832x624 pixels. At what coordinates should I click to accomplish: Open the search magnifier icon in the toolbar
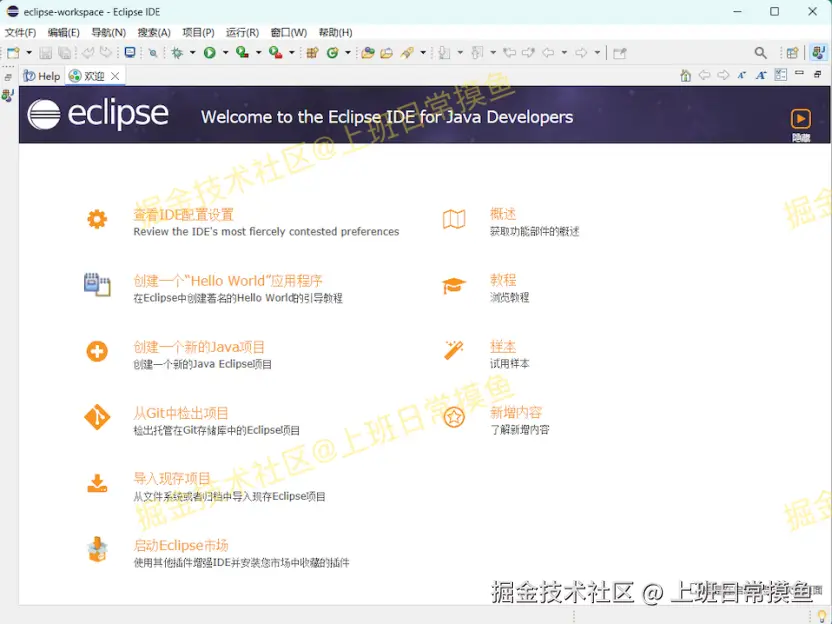point(761,51)
